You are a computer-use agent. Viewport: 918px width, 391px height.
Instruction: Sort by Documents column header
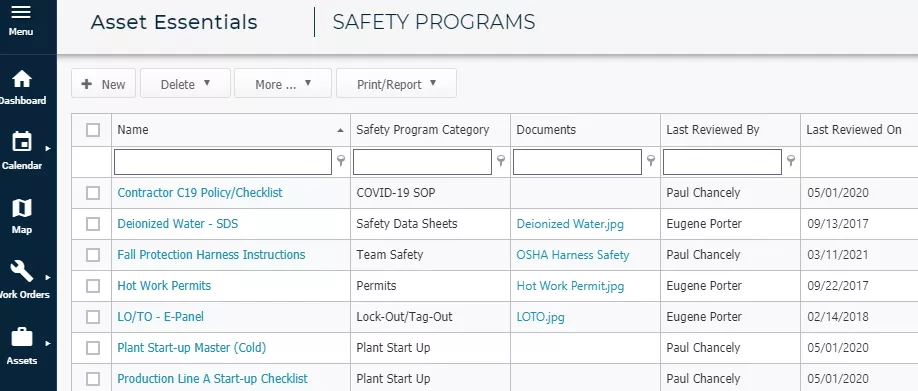(x=546, y=130)
